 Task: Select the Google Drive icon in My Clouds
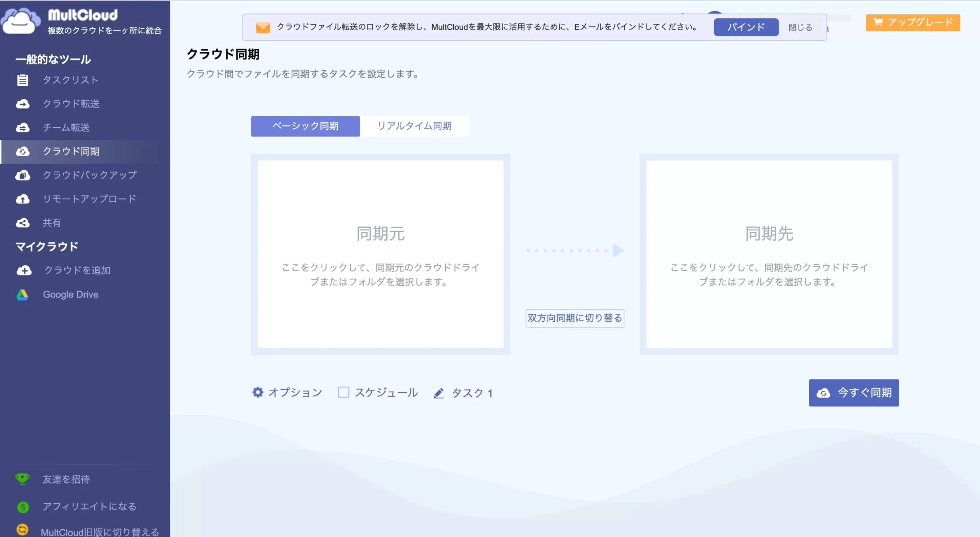(x=22, y=295)
